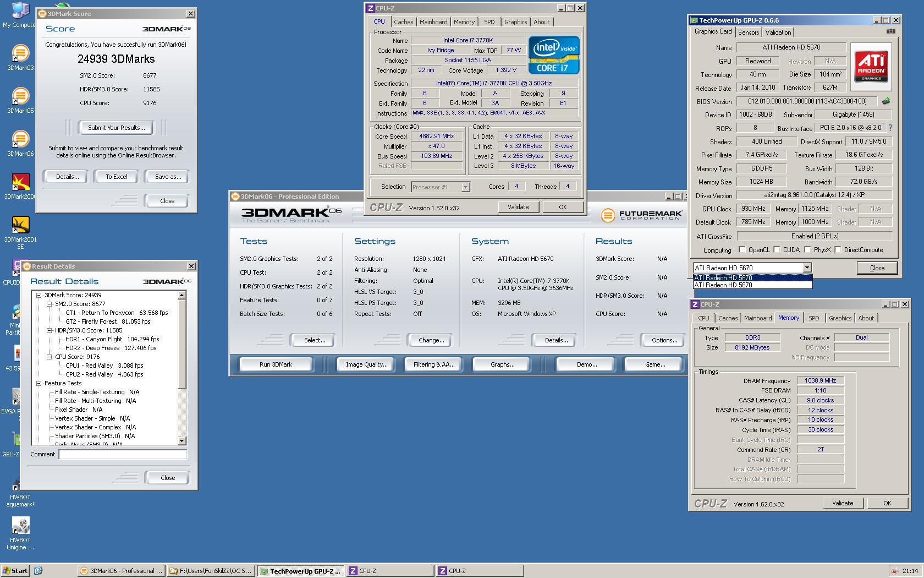Select second ATI Radeon HD 5670 list entry

pos(752,285)
